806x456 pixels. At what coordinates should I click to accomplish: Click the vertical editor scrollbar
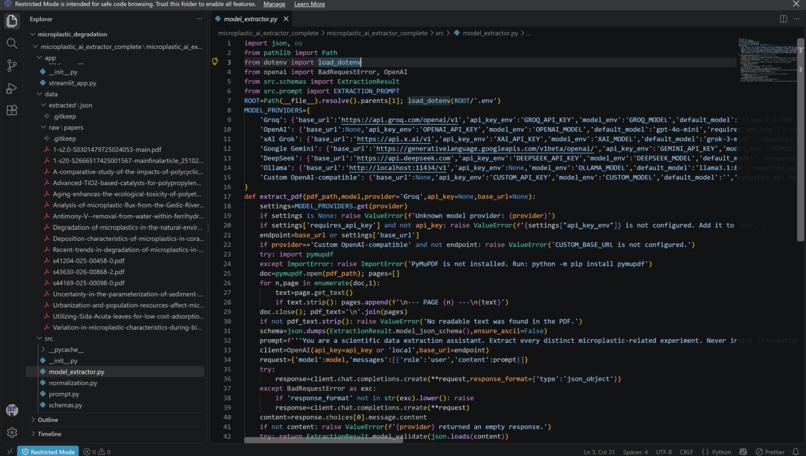801,139
